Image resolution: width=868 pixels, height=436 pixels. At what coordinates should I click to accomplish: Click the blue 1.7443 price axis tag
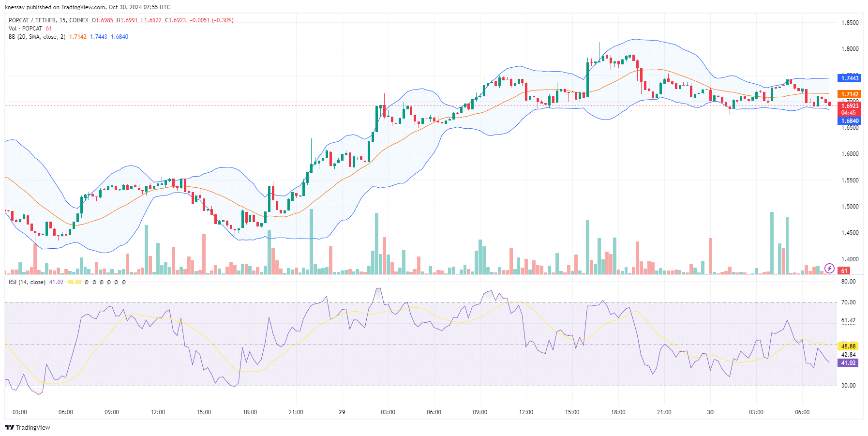click(850, 78)
